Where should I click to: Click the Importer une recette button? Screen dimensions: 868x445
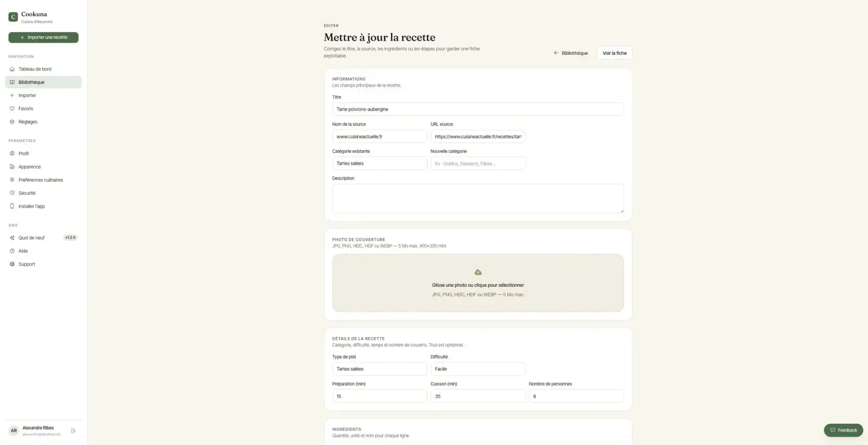[43, 37]
